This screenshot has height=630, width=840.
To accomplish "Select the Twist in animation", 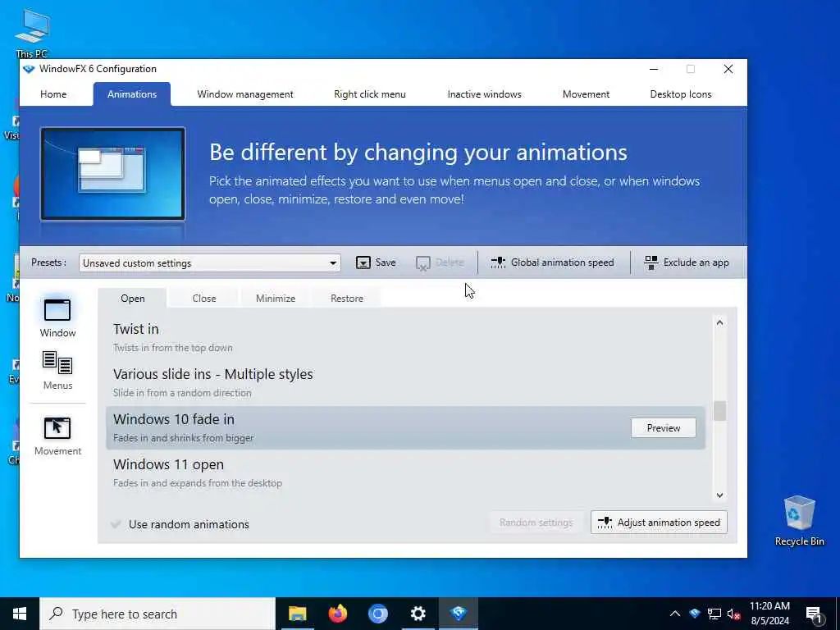I will (405, 337).
